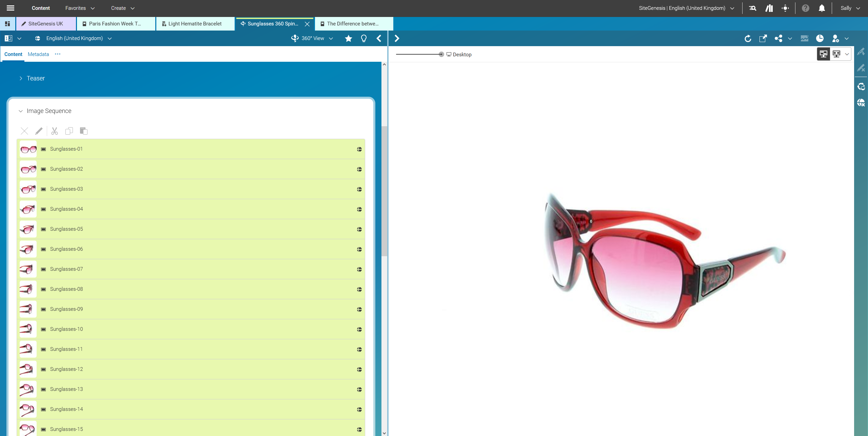Click the scissors cut icon
Viewport: 868px width, 436px height.
tap(55, 131)
